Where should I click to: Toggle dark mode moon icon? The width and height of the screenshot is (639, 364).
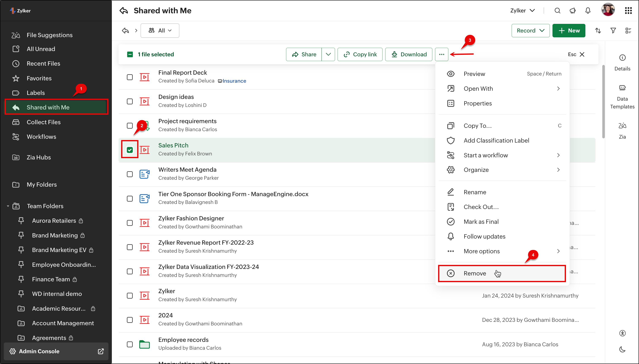click(622, 349)
